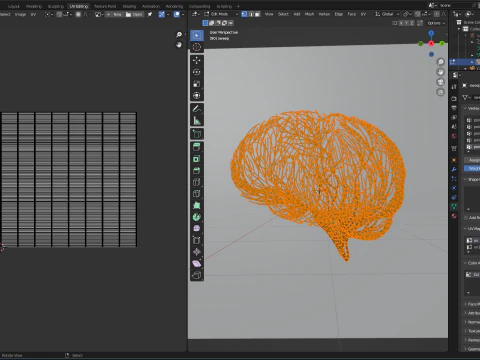Select the Move tool
This screenshot has width=480, height=360.
pyautogui.click(x=197, y=60)
